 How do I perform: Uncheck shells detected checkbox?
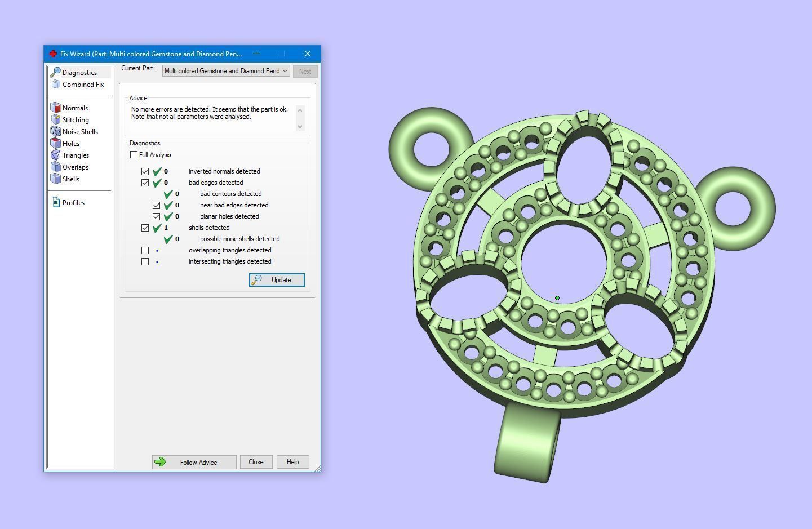[x=145, y=228]
